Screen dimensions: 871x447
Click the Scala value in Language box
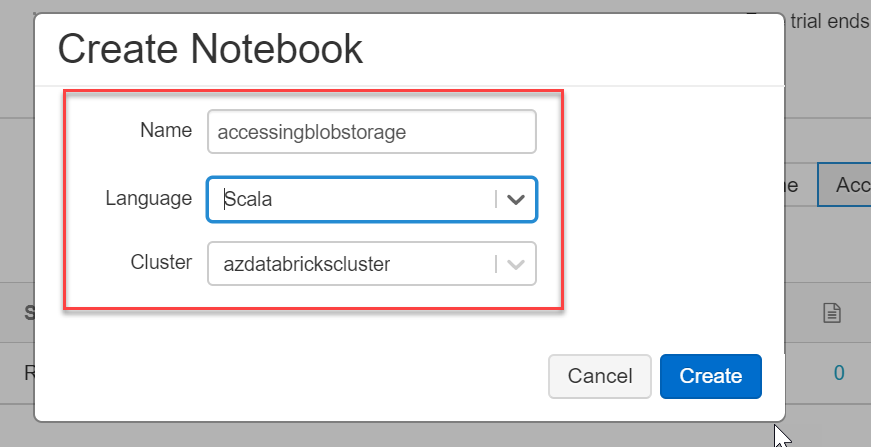[249, 199]
